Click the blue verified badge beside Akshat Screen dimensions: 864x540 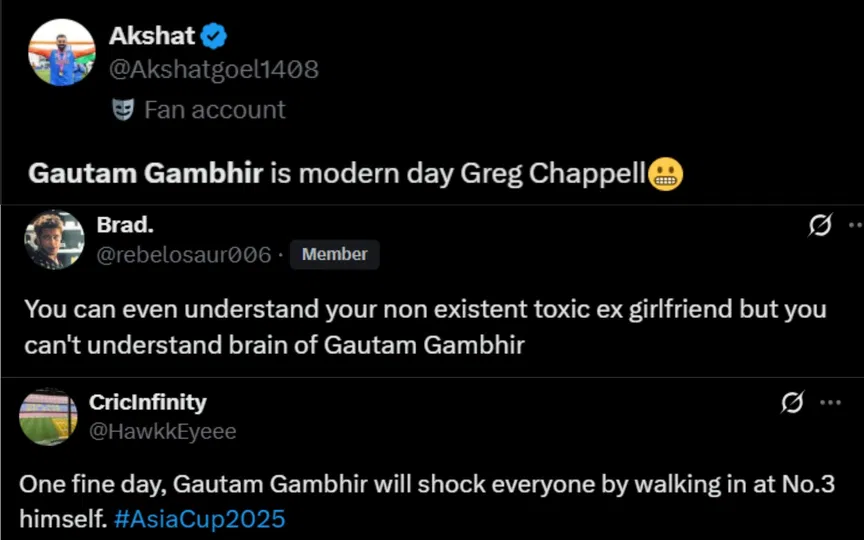point(214,37)
